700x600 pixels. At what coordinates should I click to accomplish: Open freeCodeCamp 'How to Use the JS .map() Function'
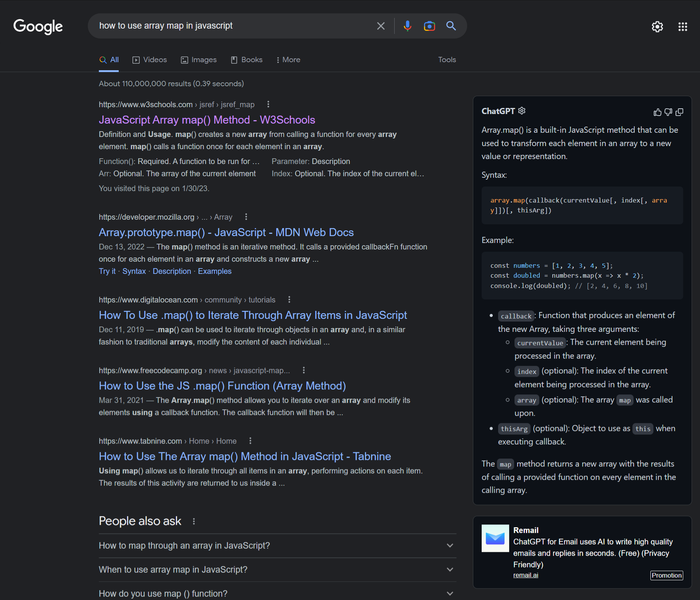[222, 386]
